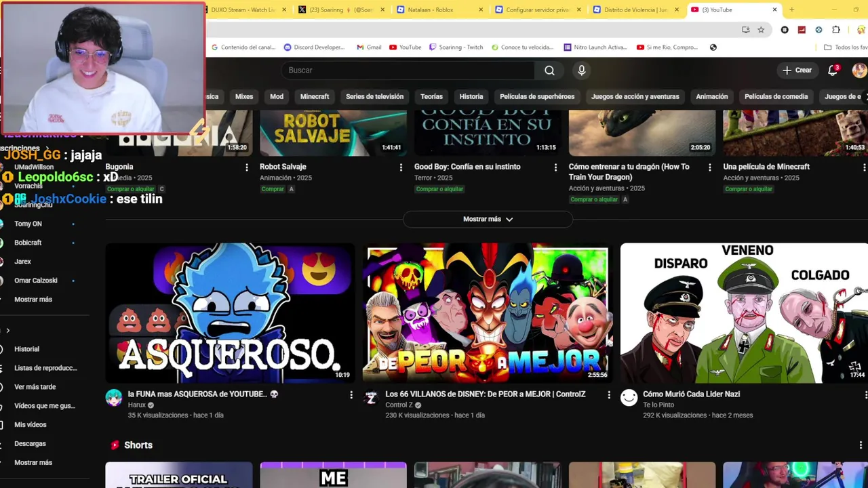Viewport: 868px width, 488px height.
Task: Select the Mixes filter chip
Action: 244,96
